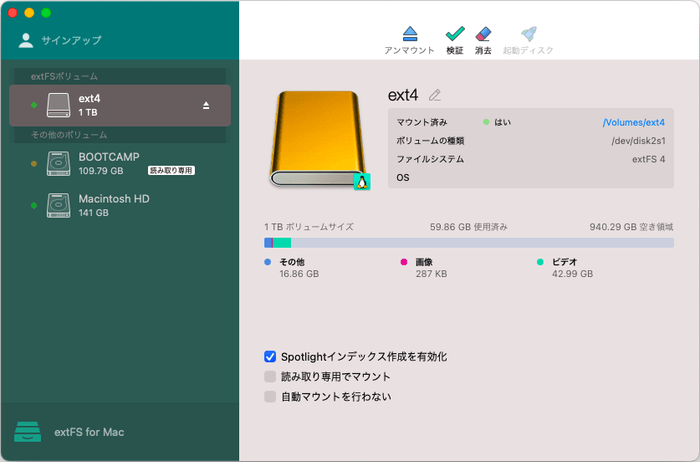The image size is (700, 462).
Task: Click the green dot beside Macintosh HD
Action: click(x=34, y=205)
